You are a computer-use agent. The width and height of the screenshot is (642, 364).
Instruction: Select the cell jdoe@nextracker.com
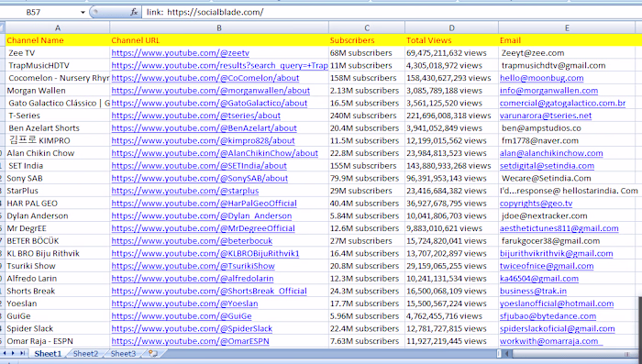(567, 215)
